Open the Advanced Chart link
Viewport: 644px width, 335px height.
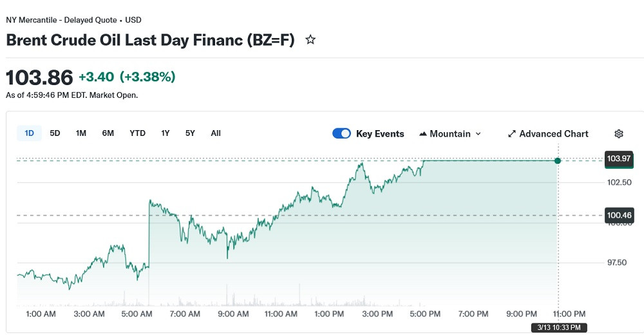553,134
